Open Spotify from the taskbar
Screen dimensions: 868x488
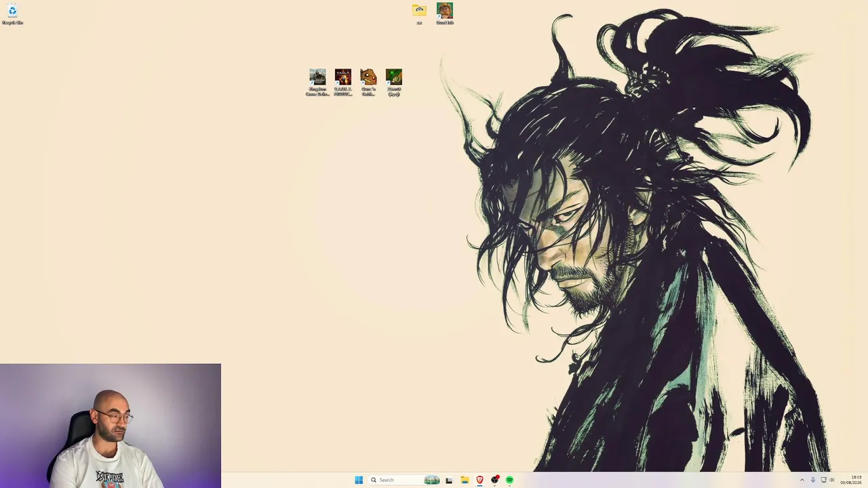pos(510,480)
